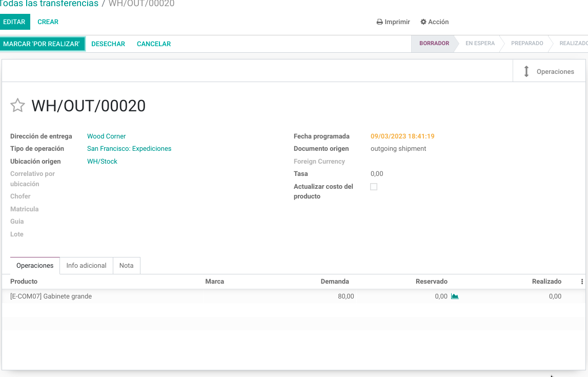Click the gear icon beside Acción
Screen dimensions: 588x377
pos(423,22)
